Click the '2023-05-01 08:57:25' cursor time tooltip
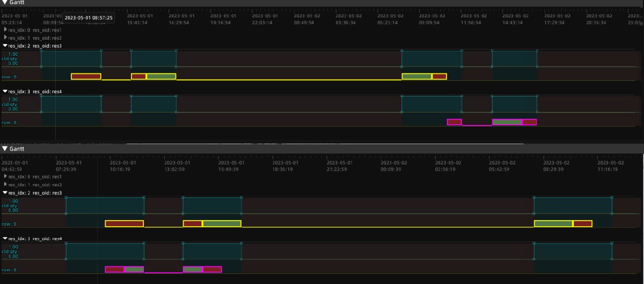644x284 pixels. click(x=89, y=18)
